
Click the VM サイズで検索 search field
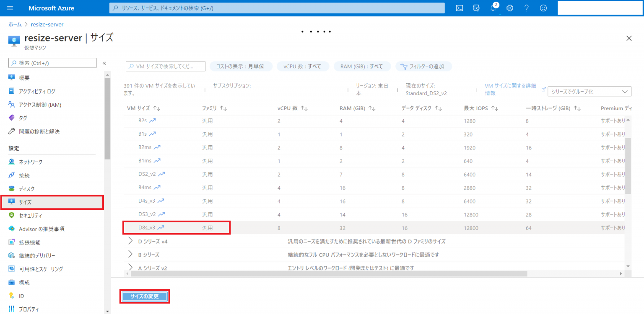(165, 66)
